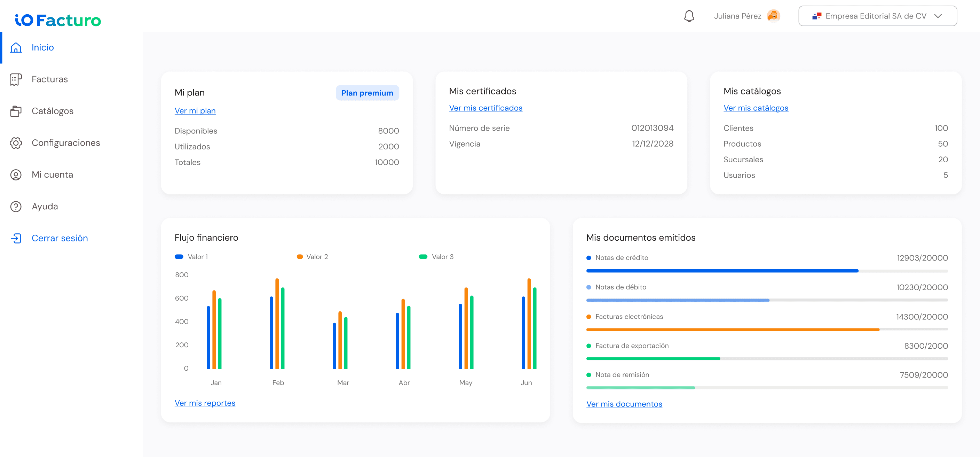Viewport: 980px width, 457px height.
Task: Click the orange Feb bar in chart
Action: (277, 323)
